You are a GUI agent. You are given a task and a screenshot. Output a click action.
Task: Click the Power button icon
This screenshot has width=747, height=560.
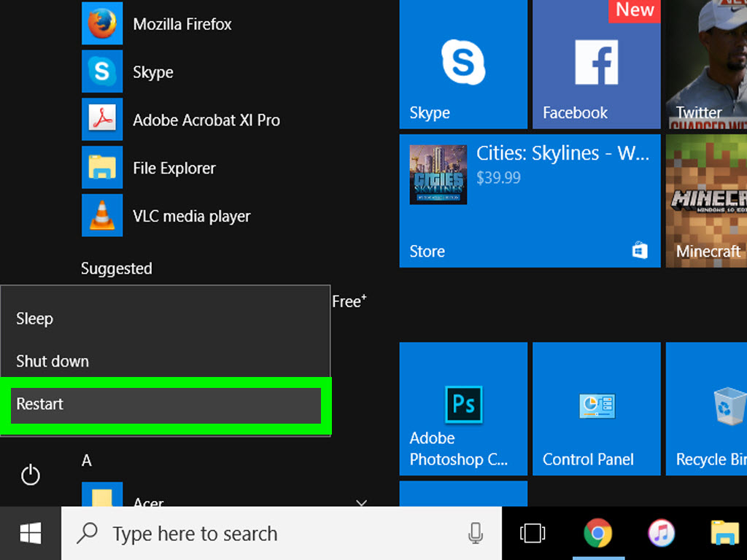tap(31, 475)
